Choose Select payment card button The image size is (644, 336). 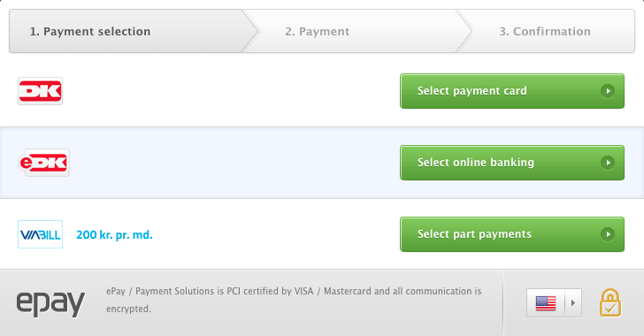pos(512,91)
